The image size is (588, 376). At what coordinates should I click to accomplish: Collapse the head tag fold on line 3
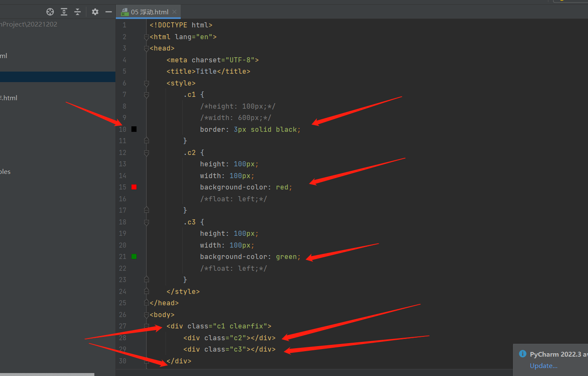(147, 48)
